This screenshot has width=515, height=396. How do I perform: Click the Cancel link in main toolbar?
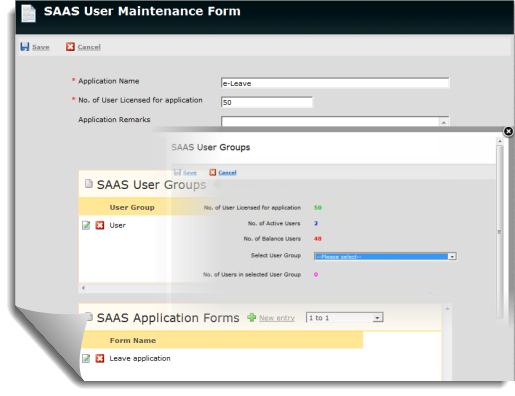(x=89, y=47)
